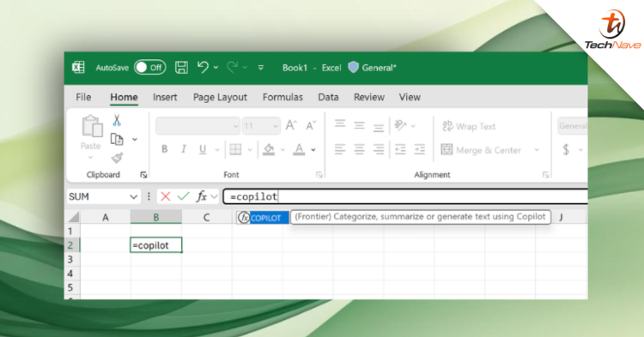
Task: Click the General sensitivity shield label
Action: 372,68
